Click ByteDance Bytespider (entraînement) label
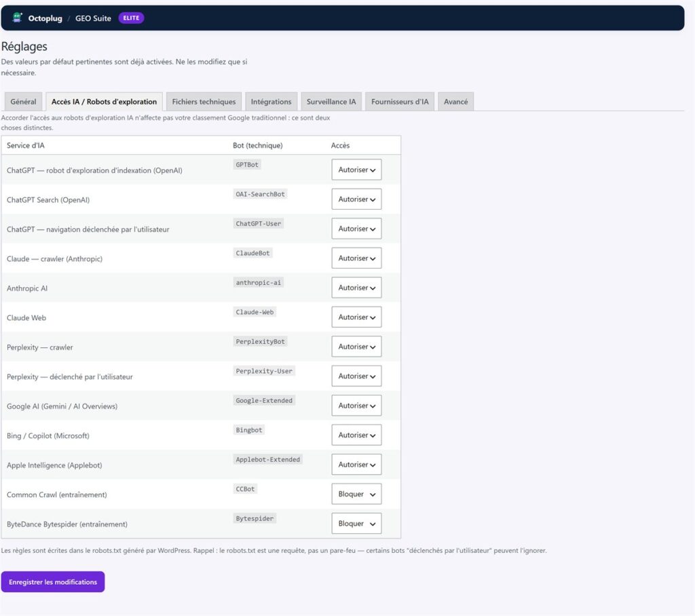Viewport: 695px width, 616px height. 67,524
